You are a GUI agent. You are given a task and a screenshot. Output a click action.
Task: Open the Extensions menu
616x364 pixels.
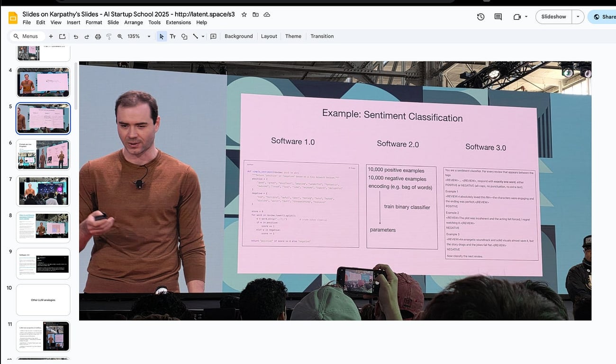178,22
